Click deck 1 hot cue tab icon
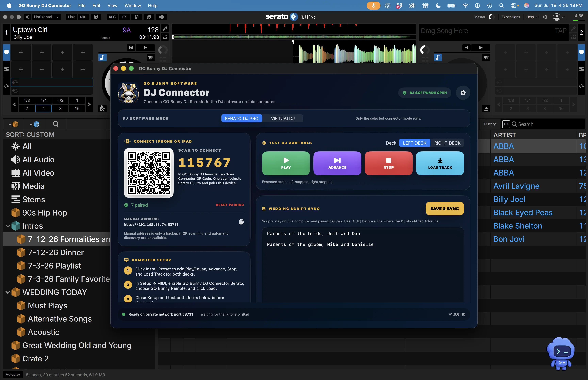 pyautogui.click(x=7, y=52)
